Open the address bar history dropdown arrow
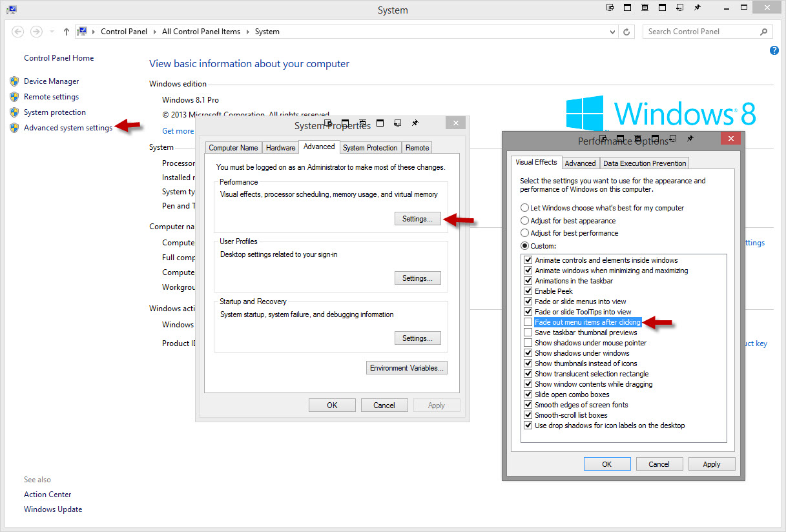The width and height of the screenshot is (786, 532). pos(611,32)
